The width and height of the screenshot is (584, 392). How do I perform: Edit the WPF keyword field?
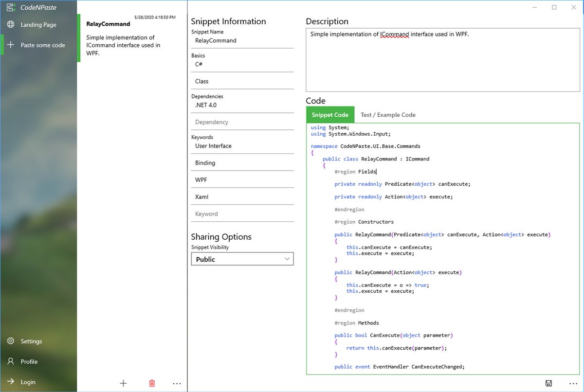pyautogui.click(x=242, y=180)
